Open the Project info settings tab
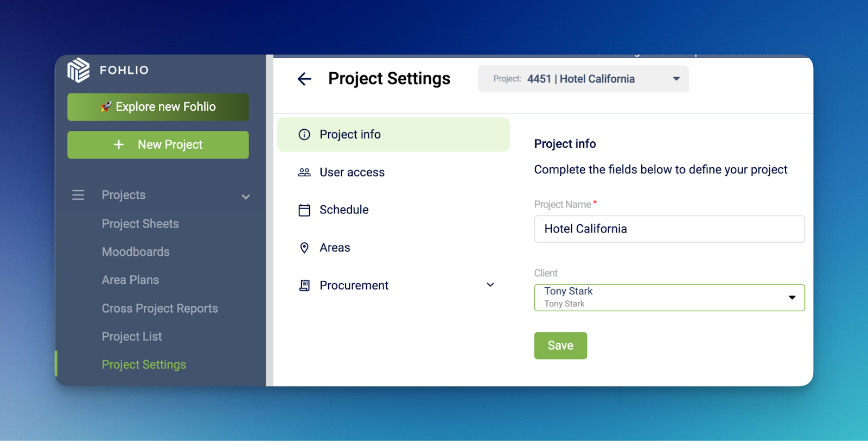The height and width of the screenshot is (441, 868). (393, 135)
